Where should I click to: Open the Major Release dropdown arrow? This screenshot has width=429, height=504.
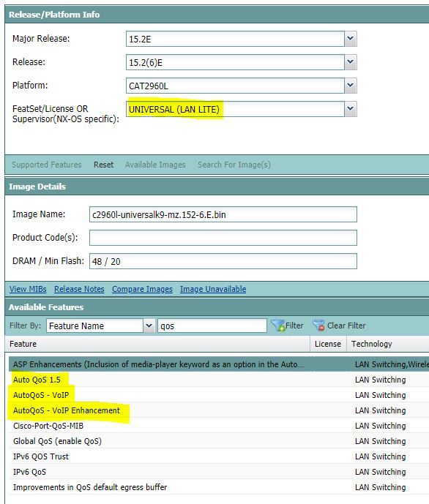[350, 39]
